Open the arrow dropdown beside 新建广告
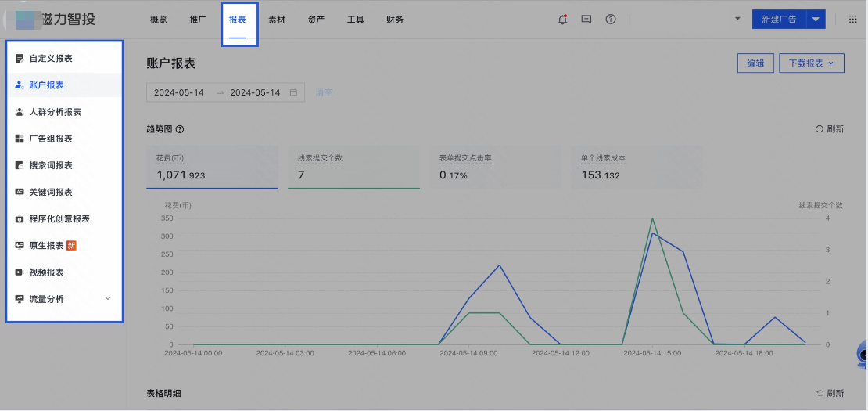868x411 pixels. point(816,20)
